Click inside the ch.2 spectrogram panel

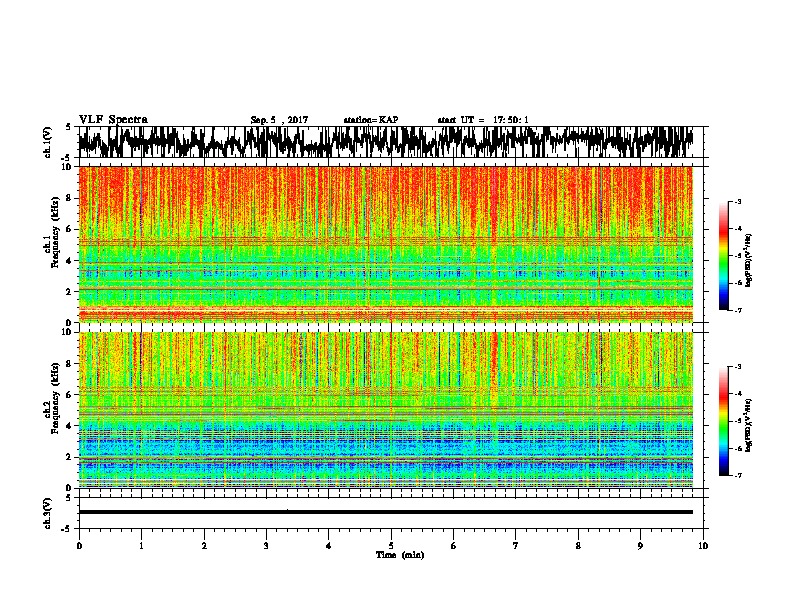coord(386,410)
